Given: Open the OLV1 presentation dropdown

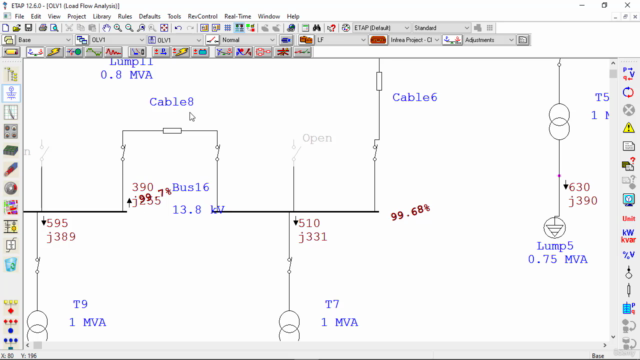Looking at the screenshot, I should click(118, 40).
